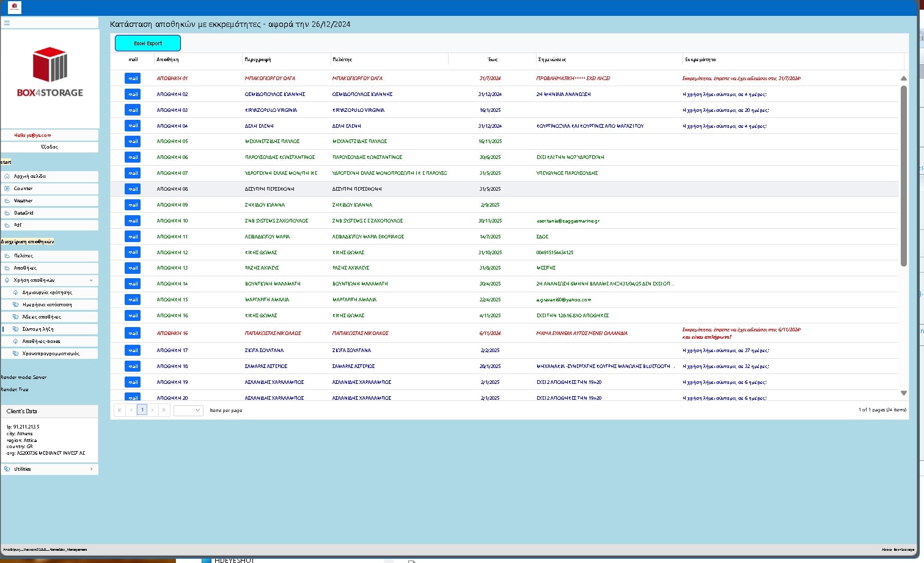Screen dimensions: 924x563
Task: Click the Weather menu icon
Action: pyautogui.click(x=7, y=201)
